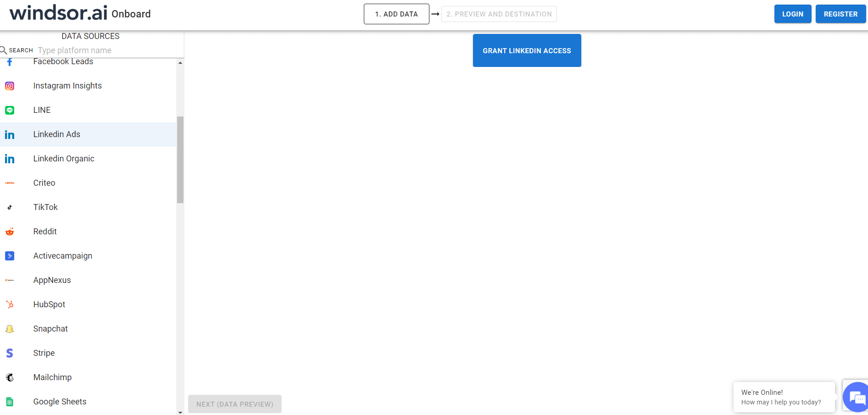Screen dimensions: 868x415
Task: Select Instagram Insights data source
Action: tap(88, 86)
